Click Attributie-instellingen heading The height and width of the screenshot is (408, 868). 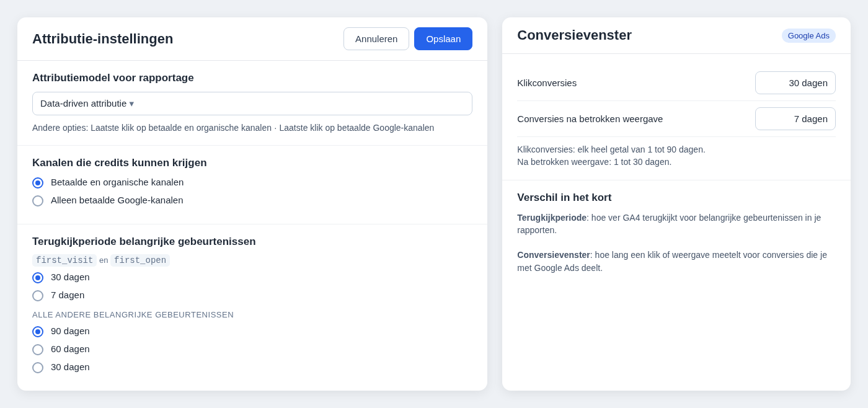coord(103,38)
